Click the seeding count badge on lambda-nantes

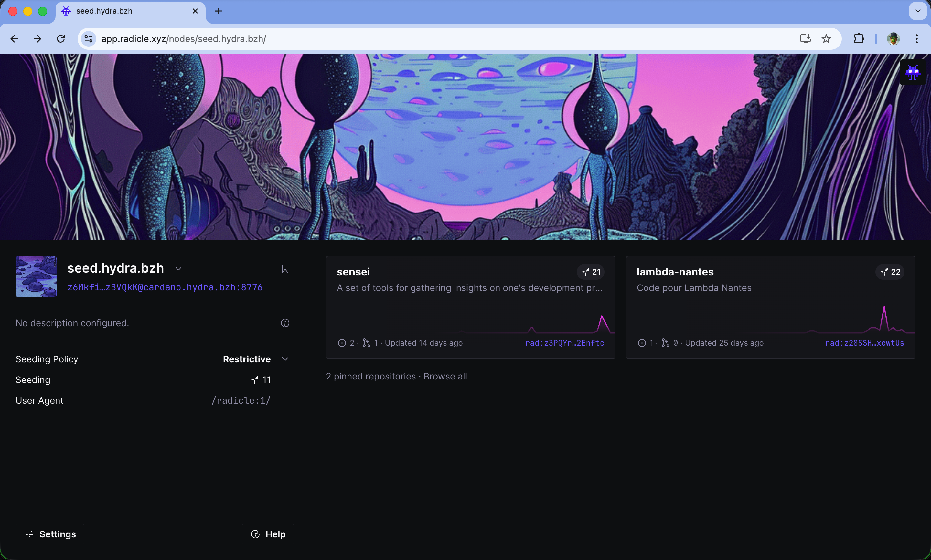pyautogui.click(x=890, y=272)
